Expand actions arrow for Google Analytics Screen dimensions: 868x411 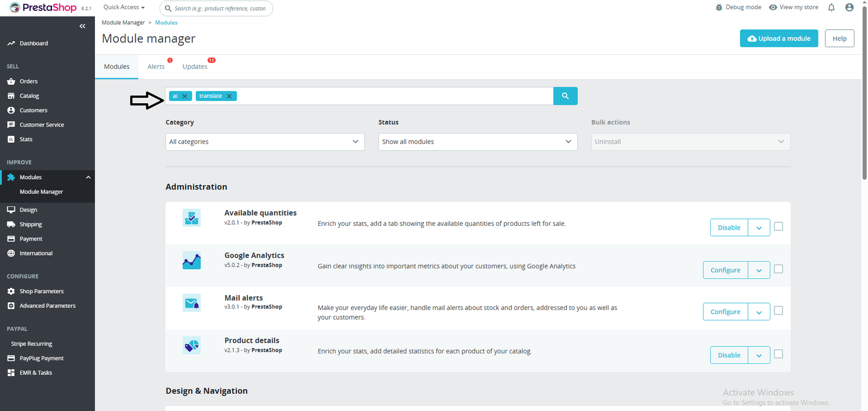(x=759, y=270)
